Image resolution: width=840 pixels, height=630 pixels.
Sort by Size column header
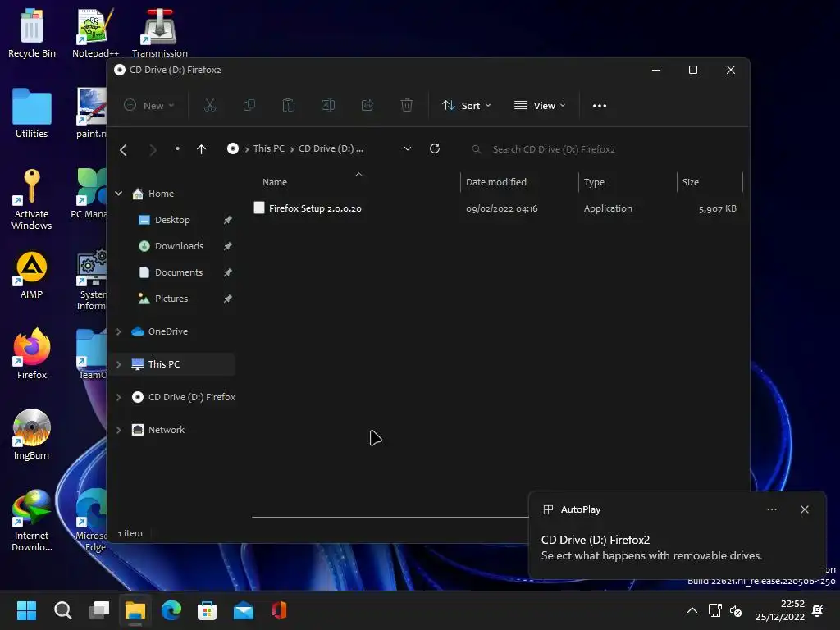pos(710,182)
